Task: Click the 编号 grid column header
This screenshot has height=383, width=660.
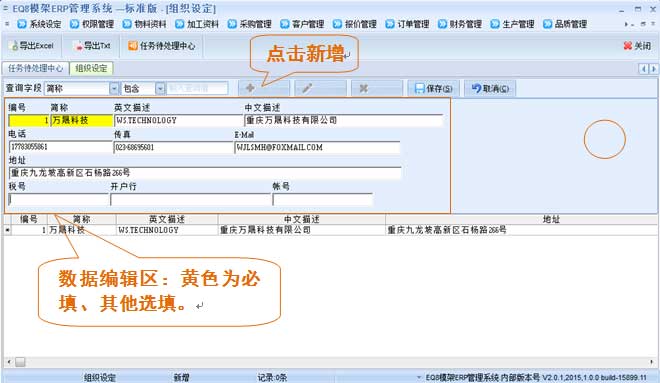Action: (29, 219)
